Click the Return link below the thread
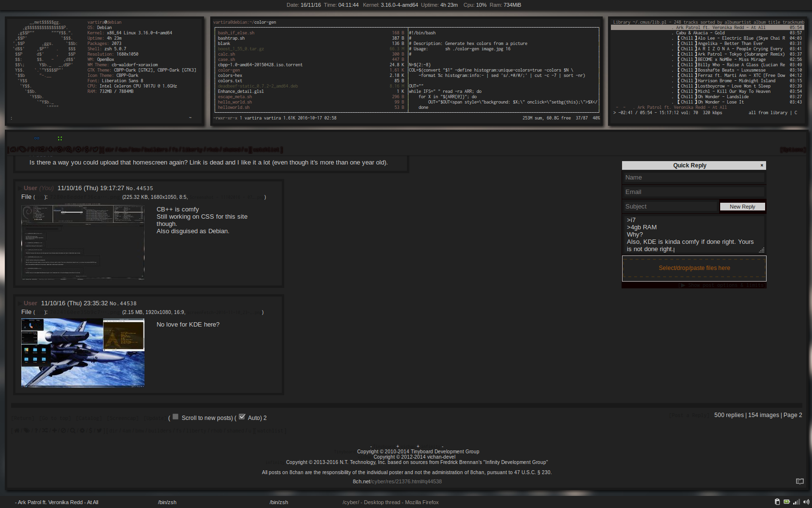This screenshot has height=508, width=812. pos(23,418)
